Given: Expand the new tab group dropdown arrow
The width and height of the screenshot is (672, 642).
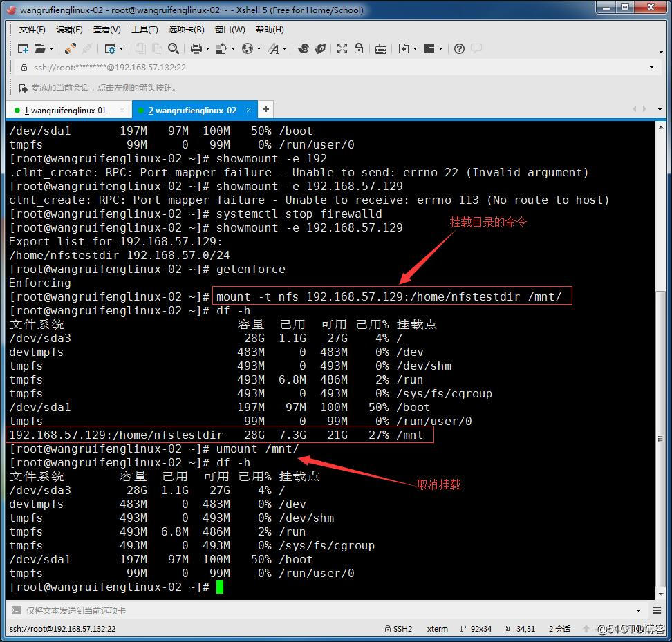Looking at the screenshot, I should click(415, 49).
